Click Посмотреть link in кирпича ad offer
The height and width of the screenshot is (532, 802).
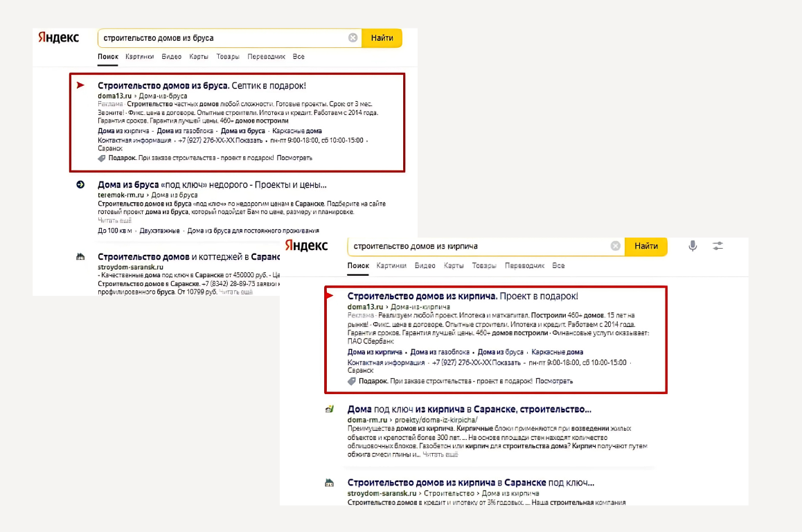point(554,381)
